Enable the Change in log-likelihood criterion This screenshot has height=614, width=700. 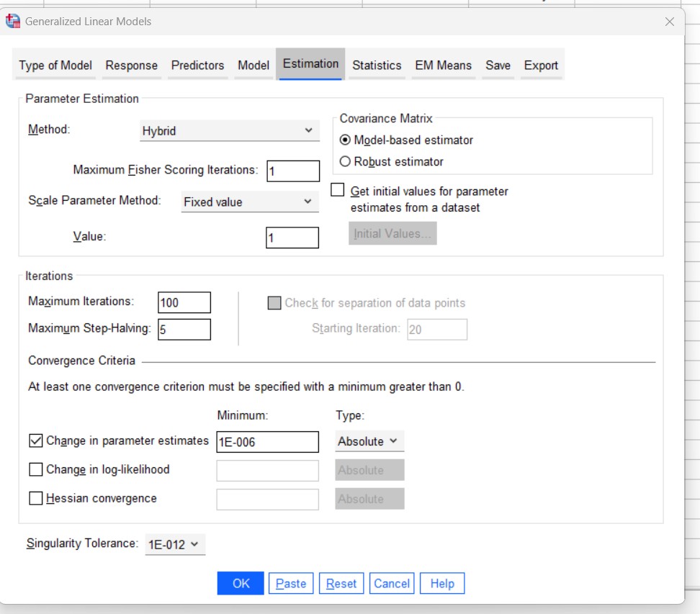click(36, 470)
